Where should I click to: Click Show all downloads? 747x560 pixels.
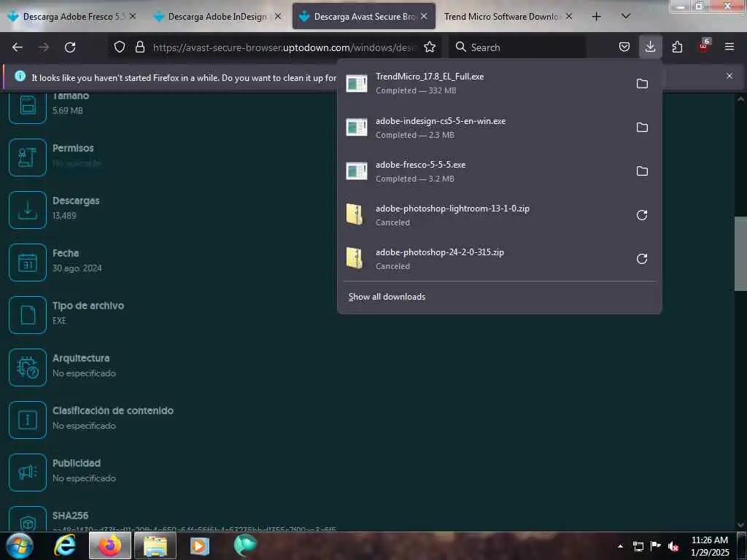pos(387,297)
